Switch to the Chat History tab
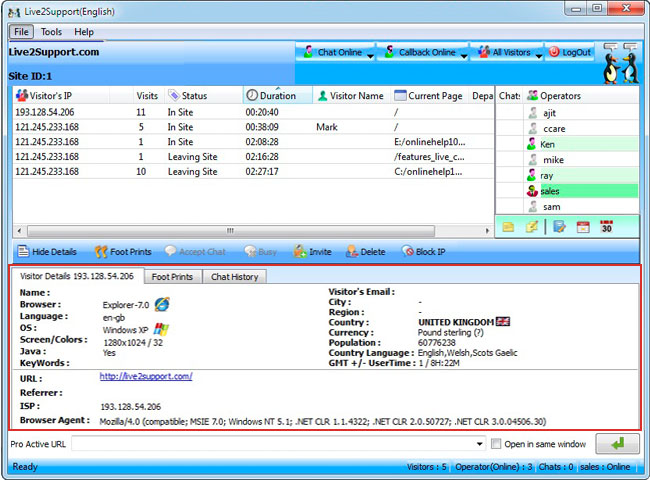Viewport: 650px width, 480px height. tap(235, 277)
